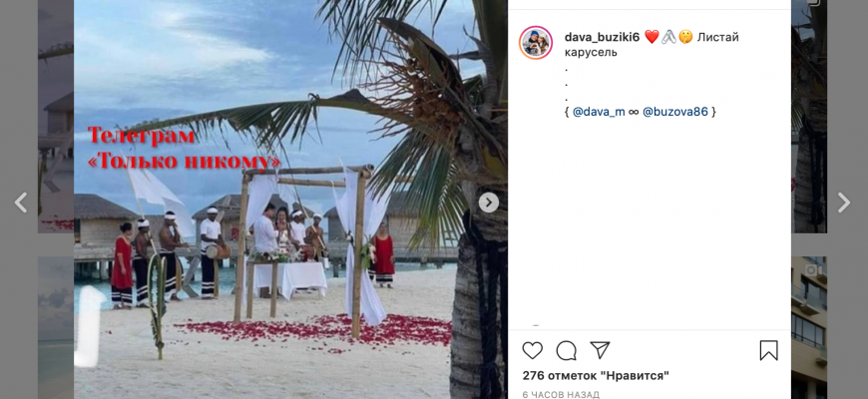
Task: Advance the carousel to the next photo
Action: click(488, 202)
